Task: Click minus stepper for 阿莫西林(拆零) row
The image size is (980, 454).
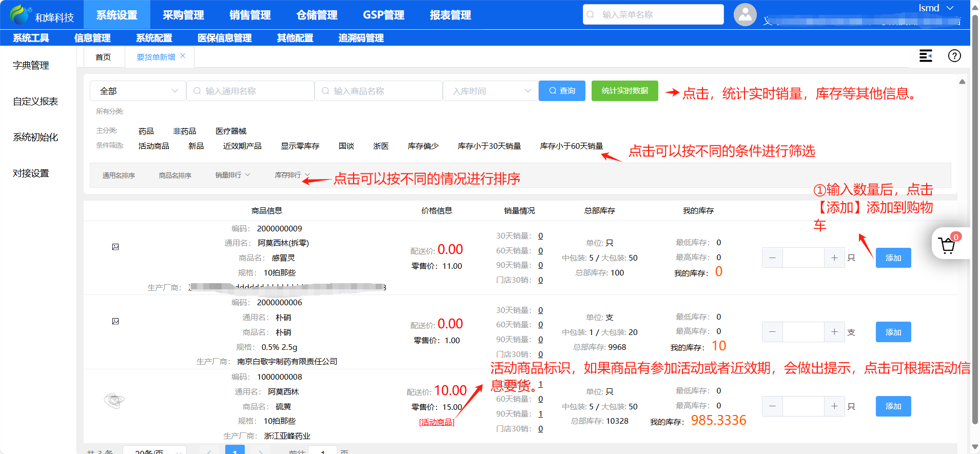Action: 772,258
